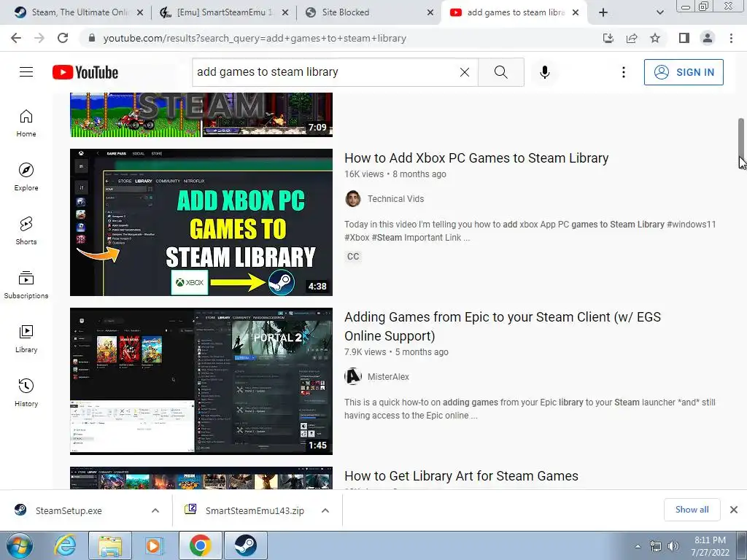747x560 pixels.
Task: Open Windows Media Player from taskbar
Action: click(x=153, y=545)
